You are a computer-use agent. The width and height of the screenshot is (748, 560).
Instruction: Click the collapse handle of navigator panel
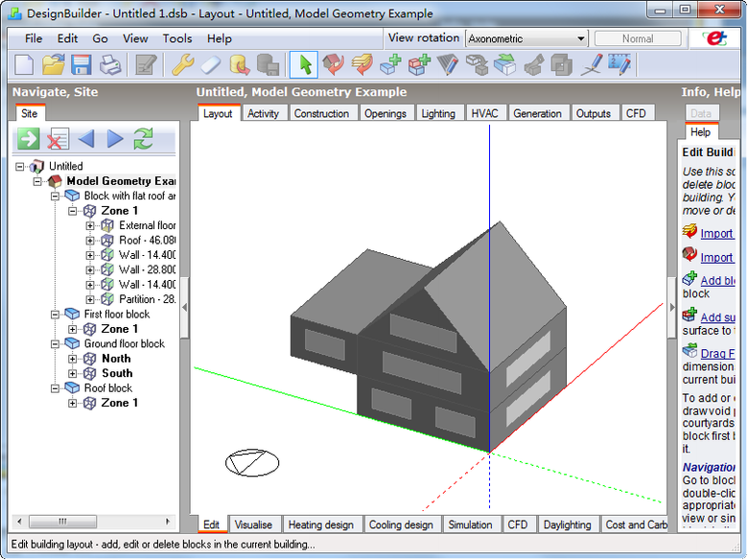click(x=185, y=307)
